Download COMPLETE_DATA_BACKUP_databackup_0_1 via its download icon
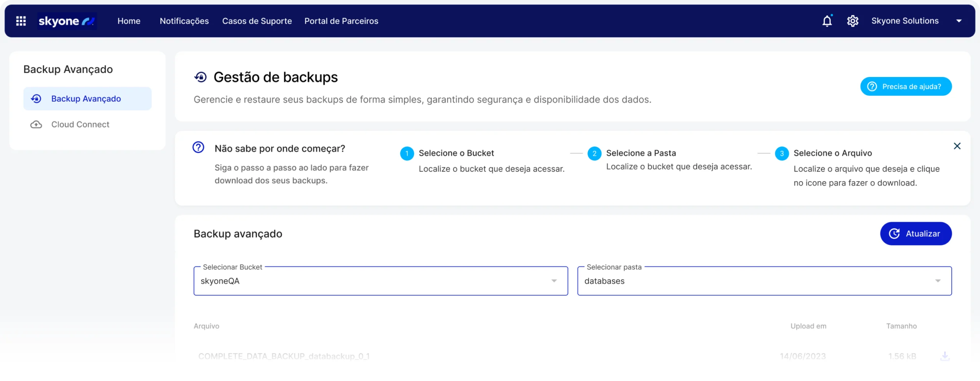The height and width of the screenshot is (381, 980). pos(946,356)
